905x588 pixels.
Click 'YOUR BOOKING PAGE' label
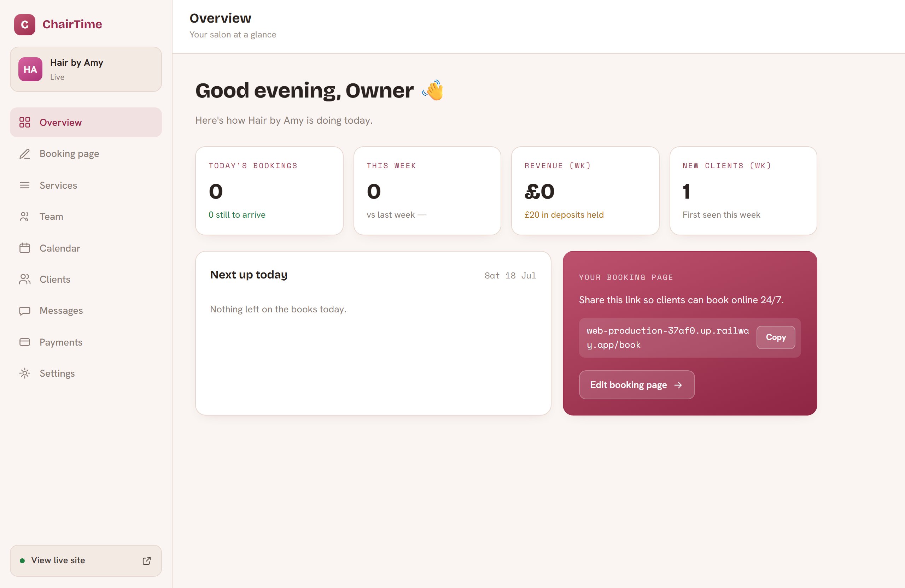[x=626, y=277]
